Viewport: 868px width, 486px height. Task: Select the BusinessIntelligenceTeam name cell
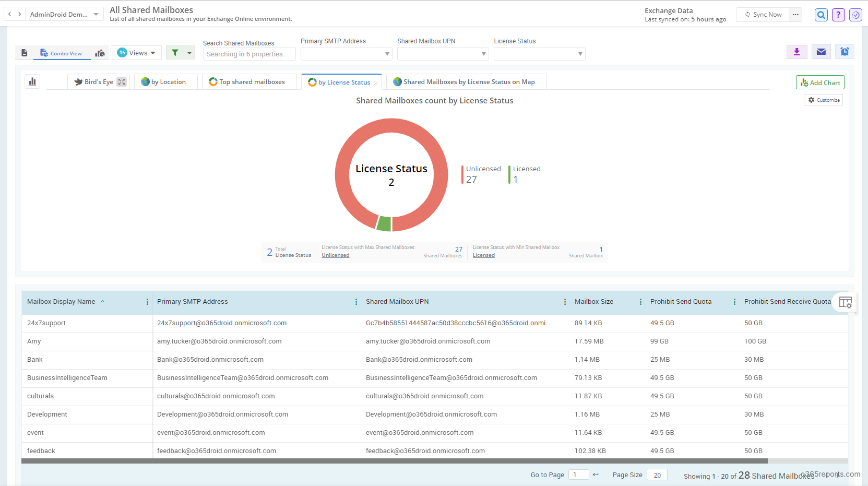tap(87, 378)
